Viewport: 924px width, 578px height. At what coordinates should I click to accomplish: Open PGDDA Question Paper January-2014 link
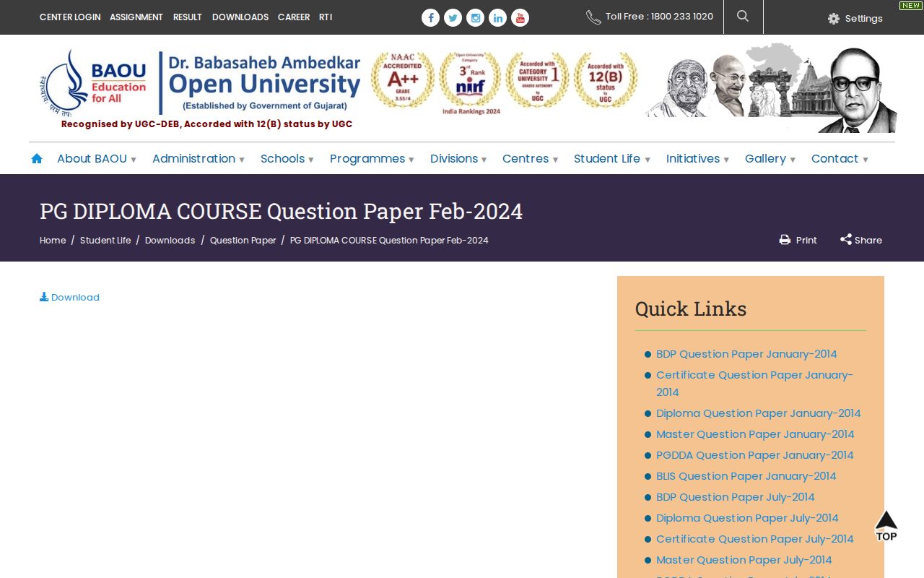point(755,455)
